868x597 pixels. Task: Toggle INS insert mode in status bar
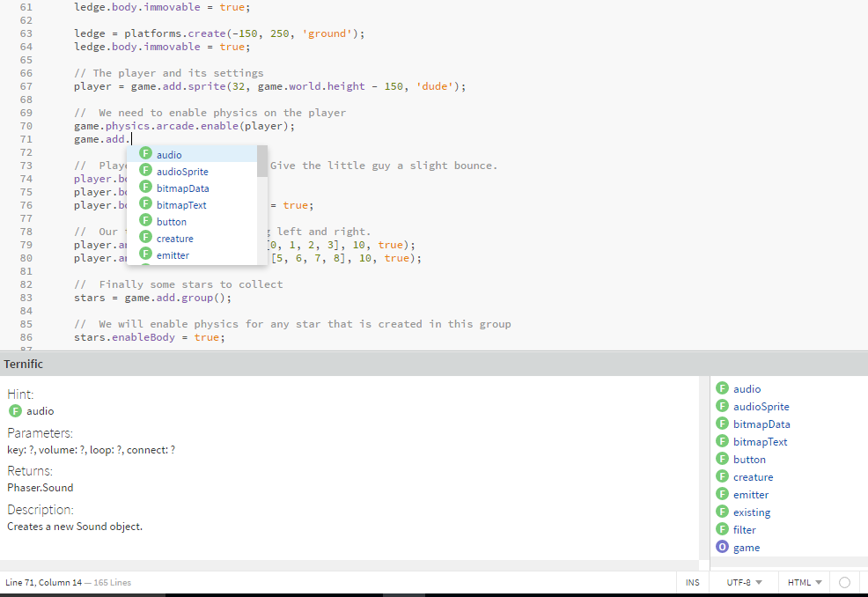coord(693,583)
